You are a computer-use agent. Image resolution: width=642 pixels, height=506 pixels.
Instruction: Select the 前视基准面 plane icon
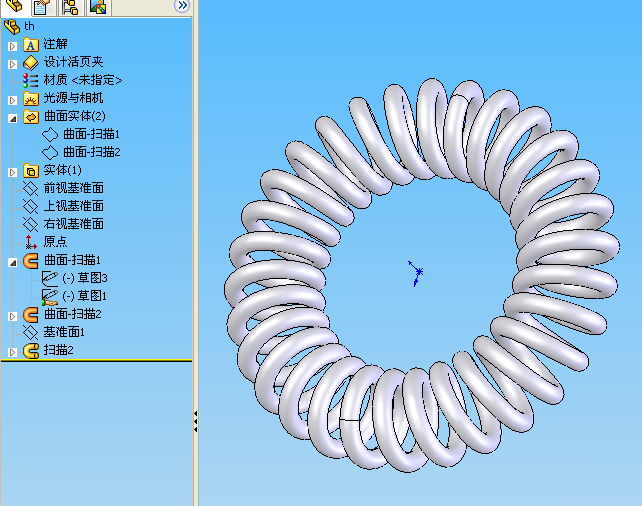click(x=31, y=188)
